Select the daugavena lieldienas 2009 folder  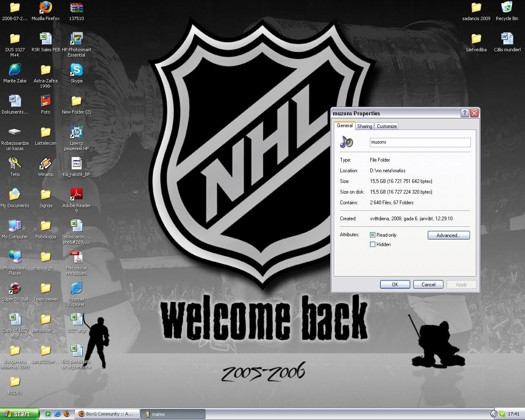pyautogui.click(x=15, y=356)
